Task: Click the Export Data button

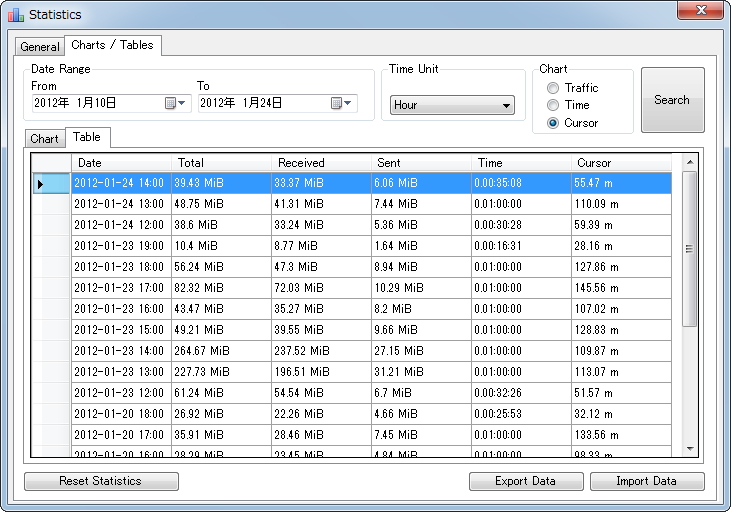Action: point(526,481)
